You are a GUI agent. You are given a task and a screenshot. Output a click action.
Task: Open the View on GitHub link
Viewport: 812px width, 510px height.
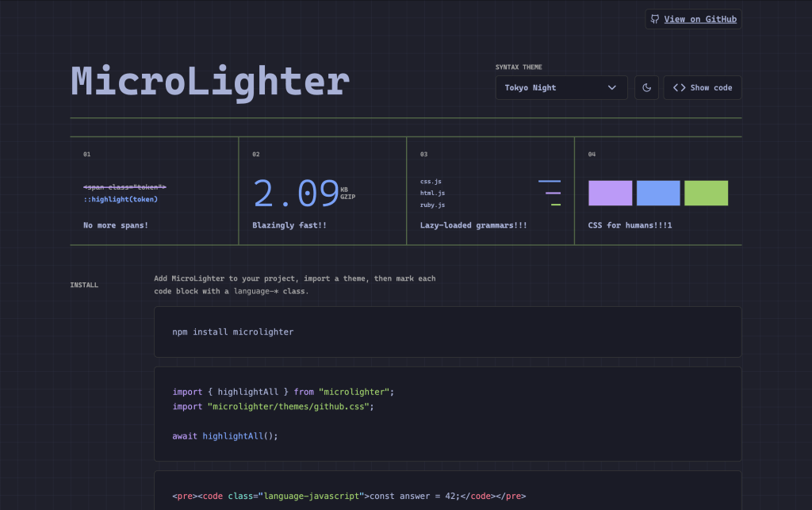click(693, 19)
